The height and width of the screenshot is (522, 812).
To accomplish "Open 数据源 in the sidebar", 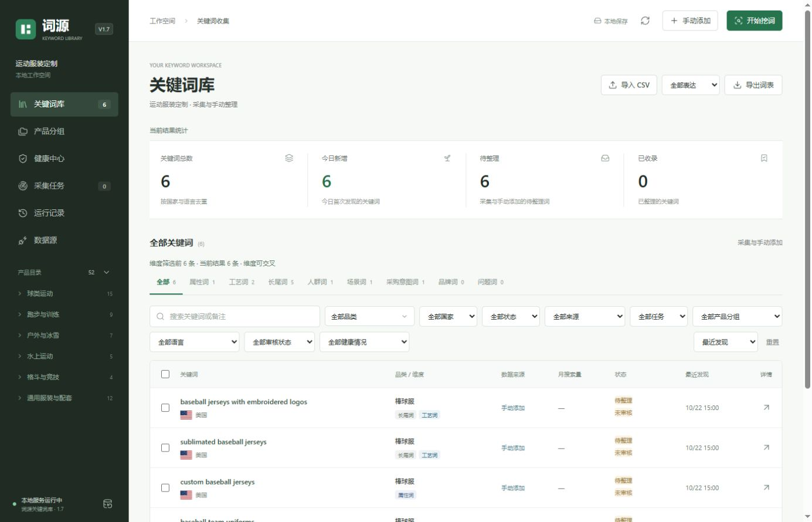I will click(64, 240).
